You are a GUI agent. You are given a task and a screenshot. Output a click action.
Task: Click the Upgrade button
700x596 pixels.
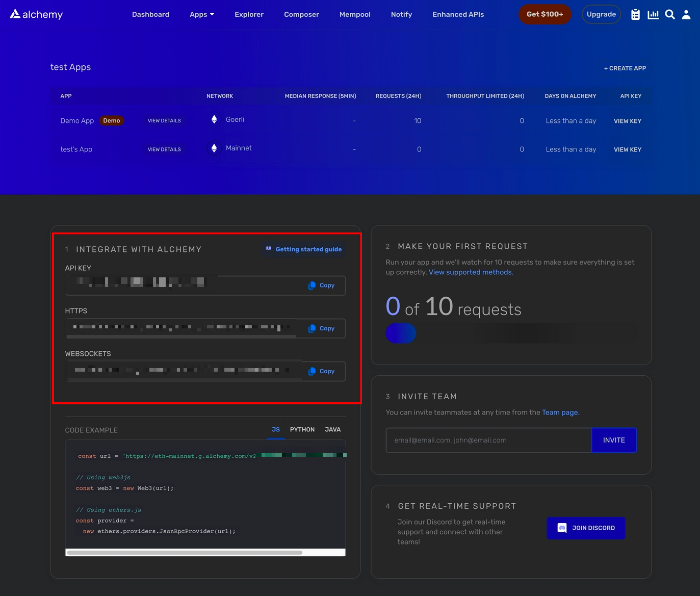coord(601,14)
